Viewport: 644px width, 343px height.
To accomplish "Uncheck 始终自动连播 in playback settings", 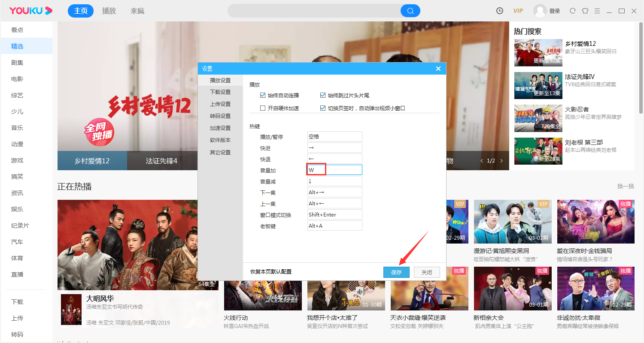I will (262, 95).
